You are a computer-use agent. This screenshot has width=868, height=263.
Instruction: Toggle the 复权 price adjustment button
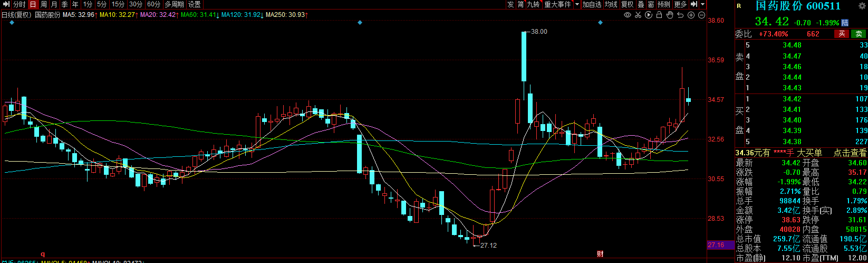click(627, 4)
